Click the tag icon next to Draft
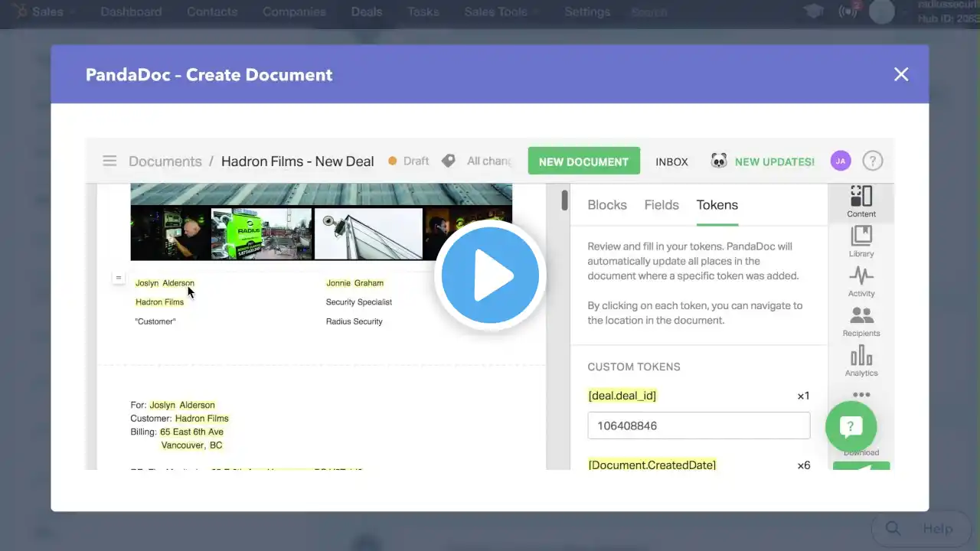 click(449, 161)
